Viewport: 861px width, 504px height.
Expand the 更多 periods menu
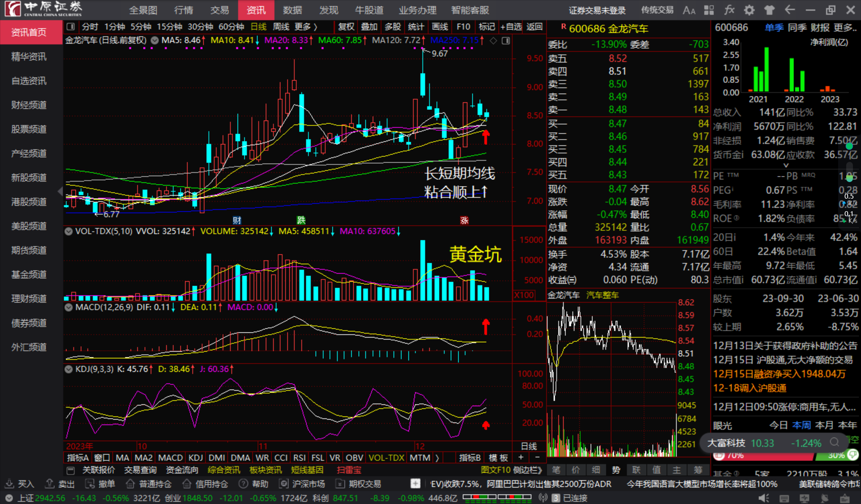tap(306, 27)
